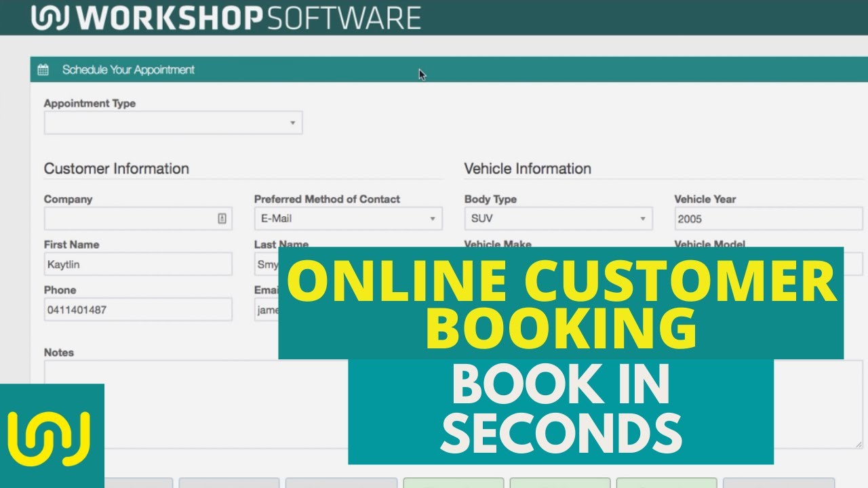Screen dimensions: 868x488
Task: Edit the Vehicle Year field showing 2005
Action: point(768,218)
